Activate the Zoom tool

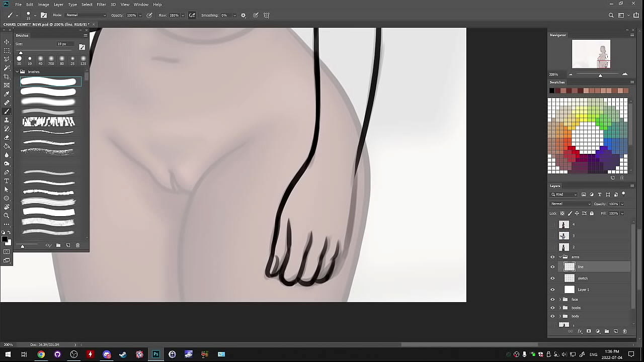(x=7, y=216)
